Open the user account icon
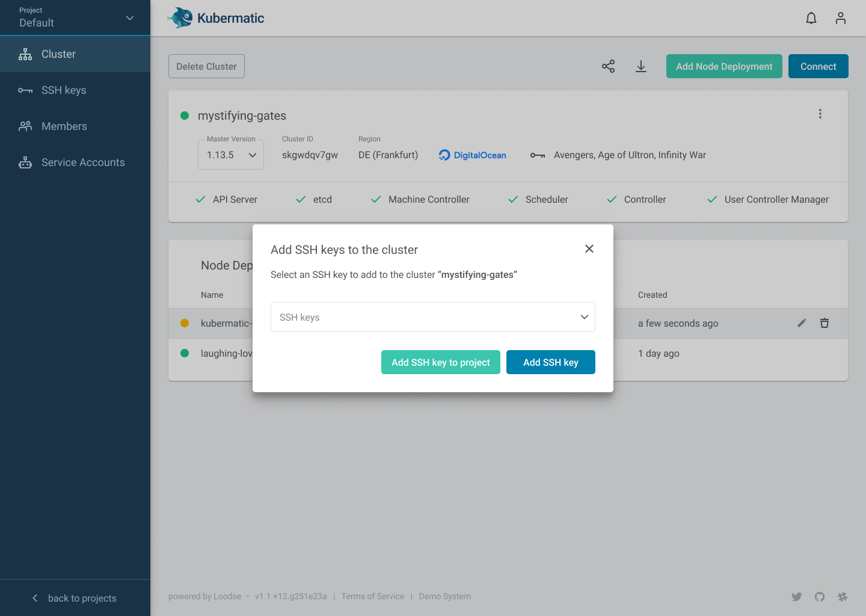Screen dimensions: 866x616 [x=840, y=18]
